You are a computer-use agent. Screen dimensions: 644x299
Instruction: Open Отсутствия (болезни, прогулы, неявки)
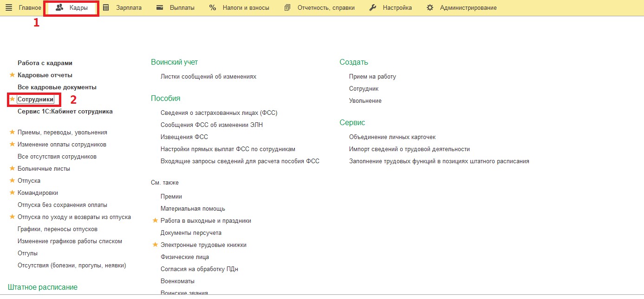coord(72,265)
